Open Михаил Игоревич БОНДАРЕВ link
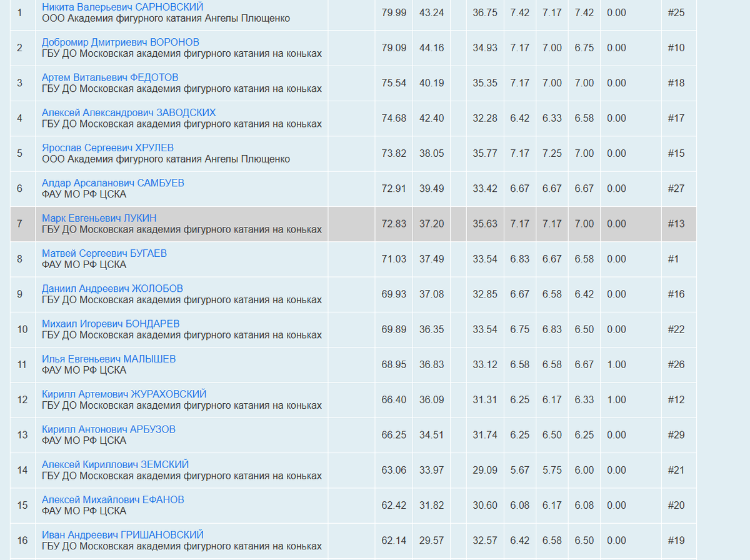750x560 pixels. [111, 324]
